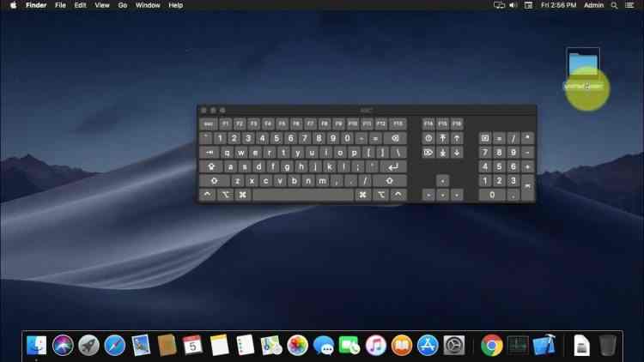Toggle the left shift key
The height and width of the screenshot is (362, 644).
point(215,181)
